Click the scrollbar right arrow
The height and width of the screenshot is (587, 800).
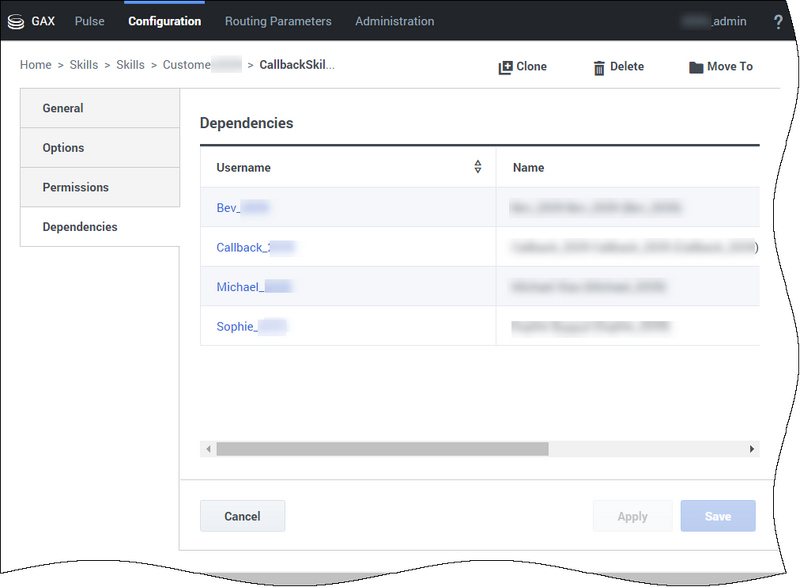pyautogui.click(x=752, y=450)
